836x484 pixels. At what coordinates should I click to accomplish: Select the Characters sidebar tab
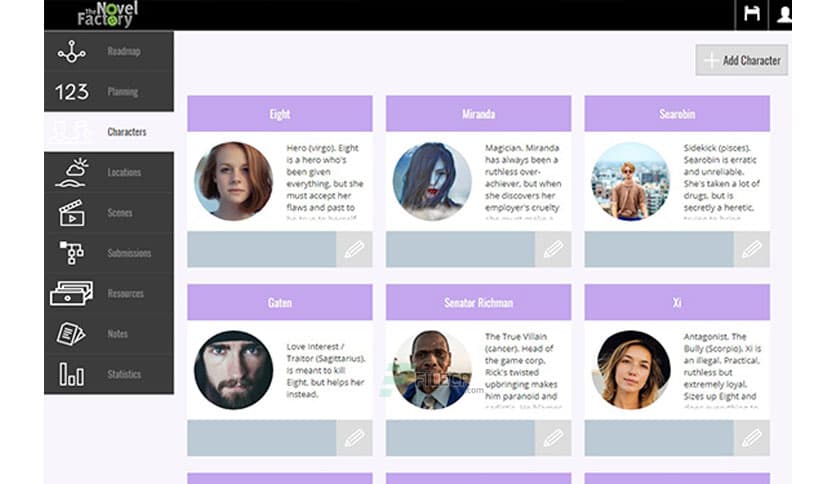coord(109,132)
